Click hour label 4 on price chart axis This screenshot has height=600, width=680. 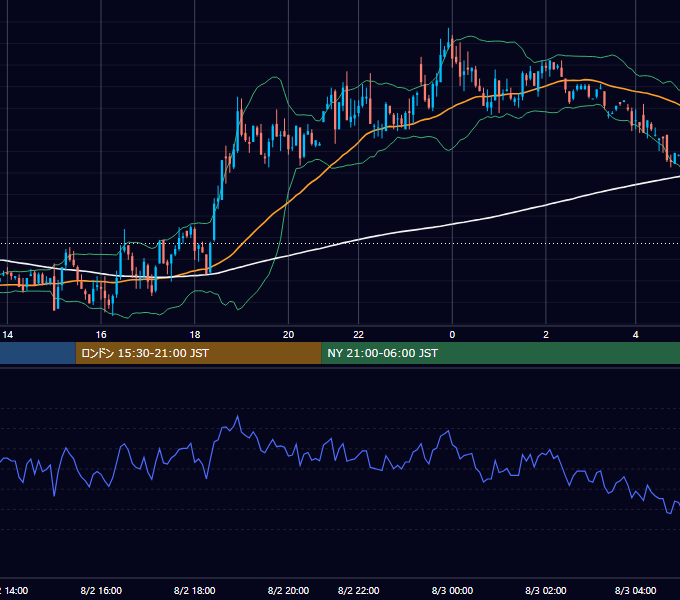coord(635,335)
